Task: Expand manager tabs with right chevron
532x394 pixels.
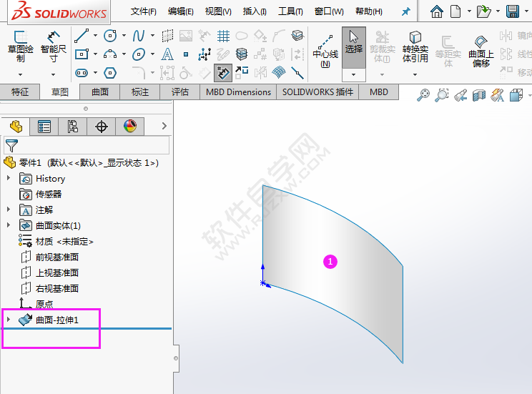Action: pos(164,126)
